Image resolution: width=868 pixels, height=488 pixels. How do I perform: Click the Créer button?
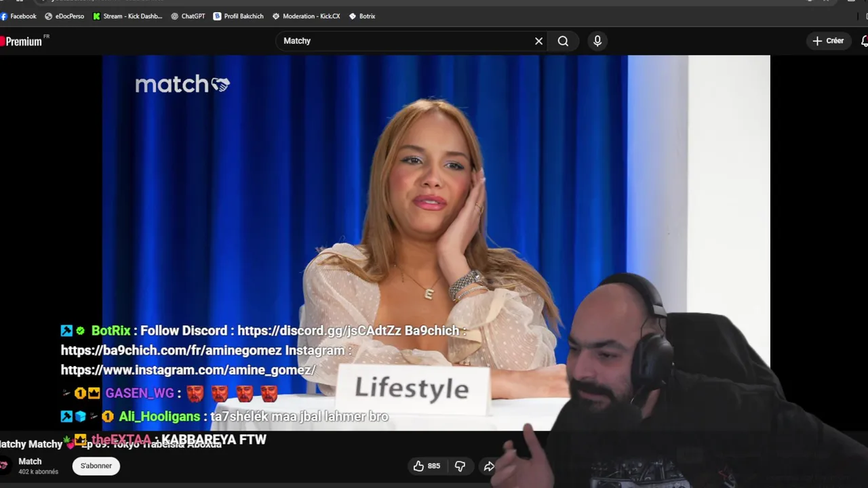pos(829,41)
